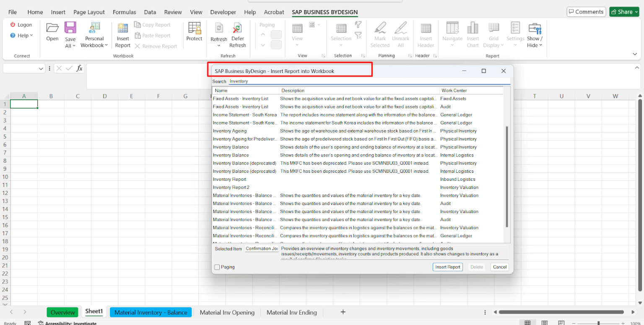The width and height of the screenshot is (644, 325).
Task: Select Inventory Ageing for Predelivered row
Action: (x=358, y=139)
